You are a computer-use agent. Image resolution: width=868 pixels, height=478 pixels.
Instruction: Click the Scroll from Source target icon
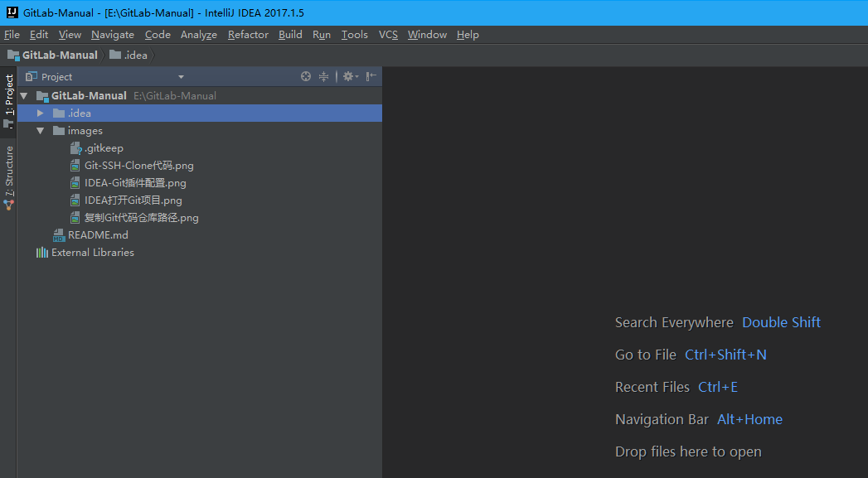(x=306, y=76)
